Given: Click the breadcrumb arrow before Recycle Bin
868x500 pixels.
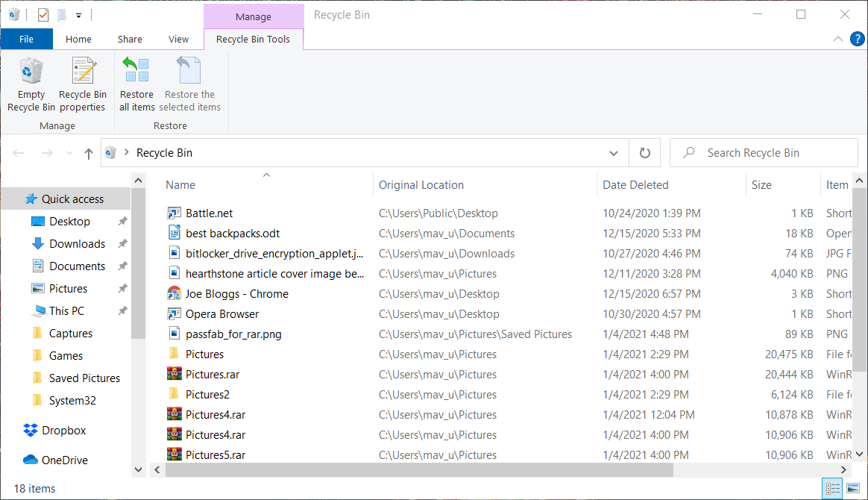Looking at the screenshot, I should point(126,152).
